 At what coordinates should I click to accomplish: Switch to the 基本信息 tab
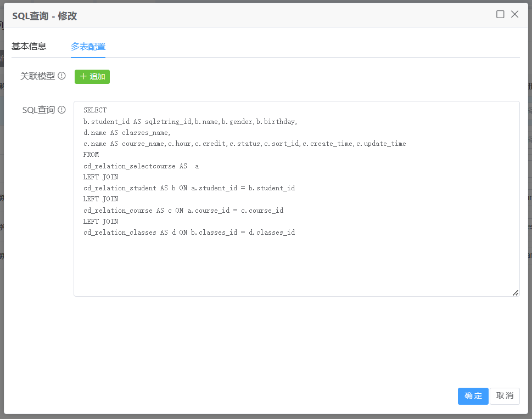29,46
